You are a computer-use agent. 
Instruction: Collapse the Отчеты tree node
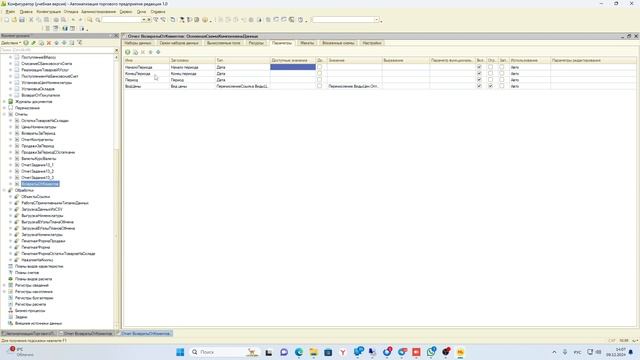(x=4, y=114)
